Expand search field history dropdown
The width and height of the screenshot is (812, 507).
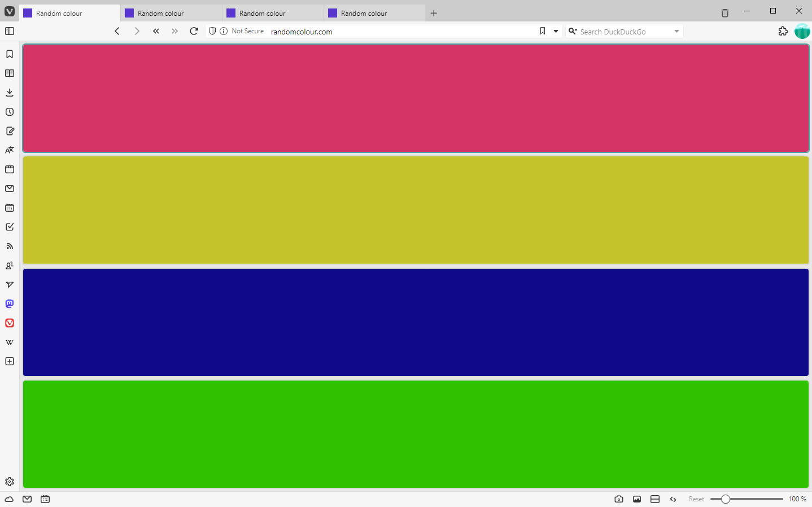pos(676,32)
